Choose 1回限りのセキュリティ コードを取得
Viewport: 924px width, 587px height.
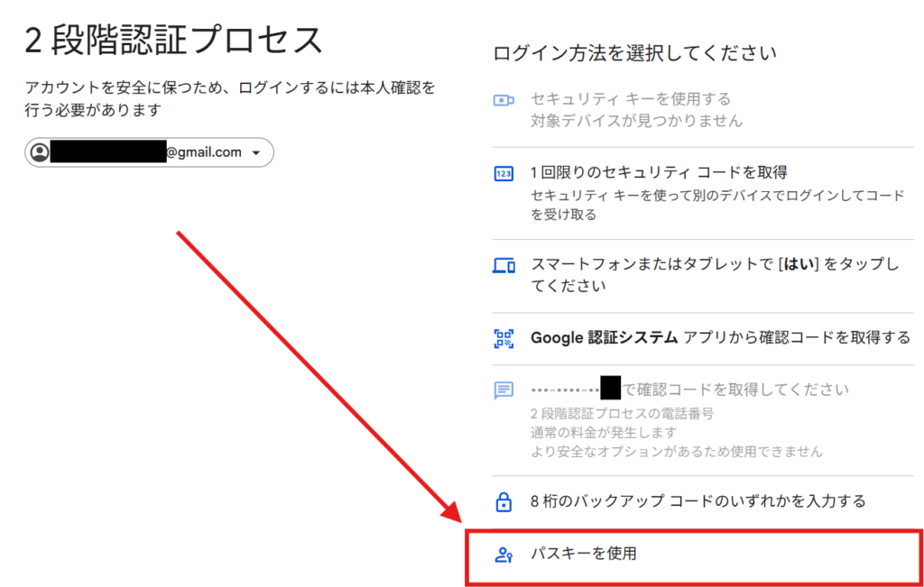pyautogui.click(x=659, y=172)
